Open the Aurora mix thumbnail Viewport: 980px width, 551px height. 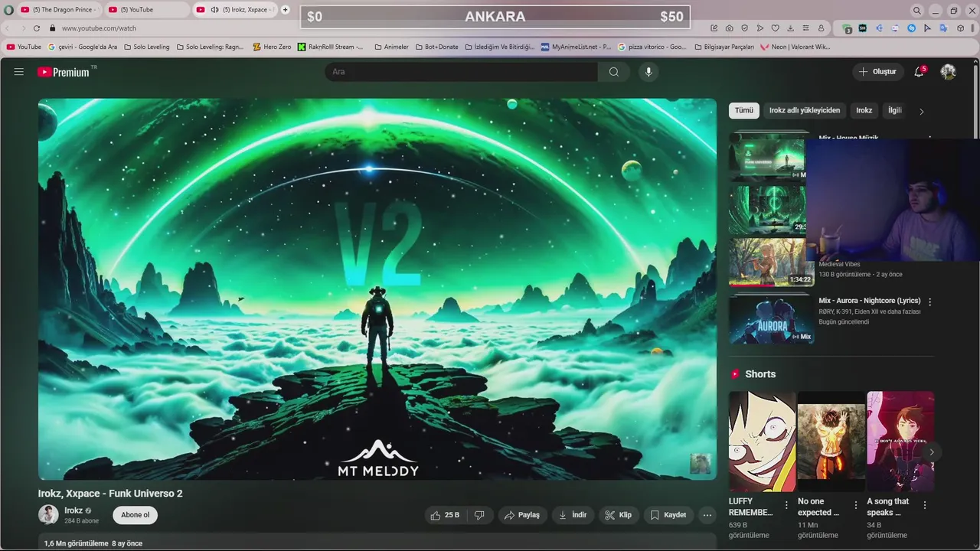tap(771, 319)
